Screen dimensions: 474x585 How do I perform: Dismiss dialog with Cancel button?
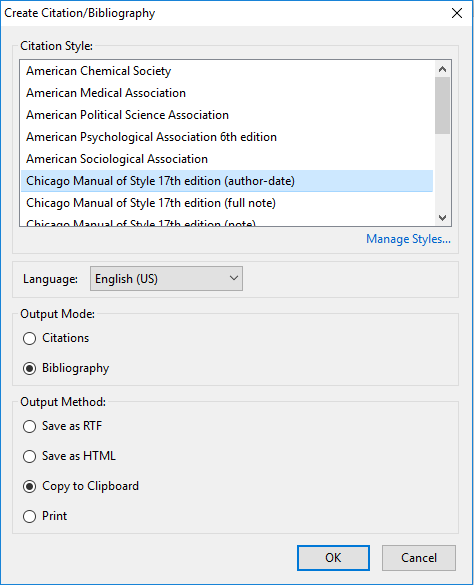coord(419,558)
